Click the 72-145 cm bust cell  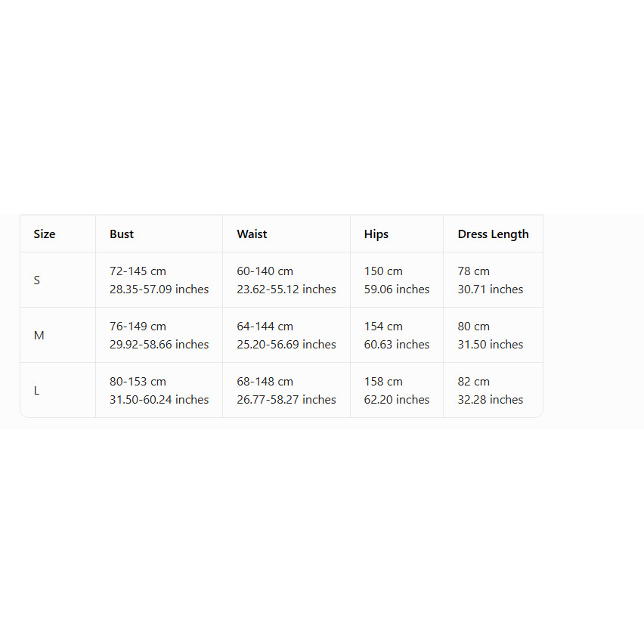pos(159,280)
